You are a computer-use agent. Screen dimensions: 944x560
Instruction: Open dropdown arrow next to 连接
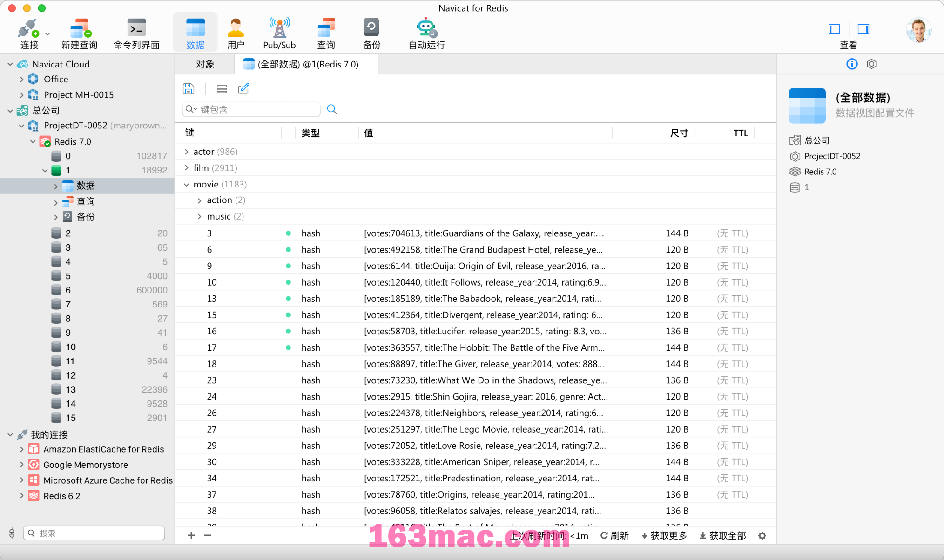[47, 34]
